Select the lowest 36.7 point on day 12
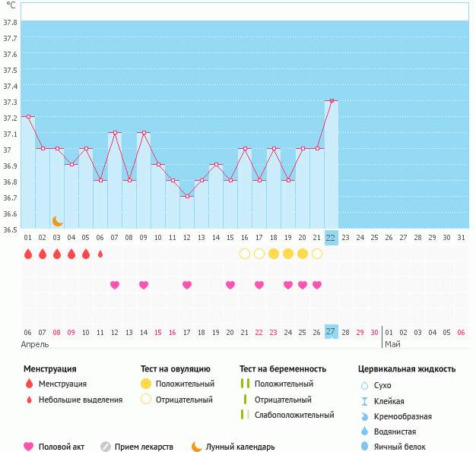This screenshot has height=452, width=476. point(187,196)
